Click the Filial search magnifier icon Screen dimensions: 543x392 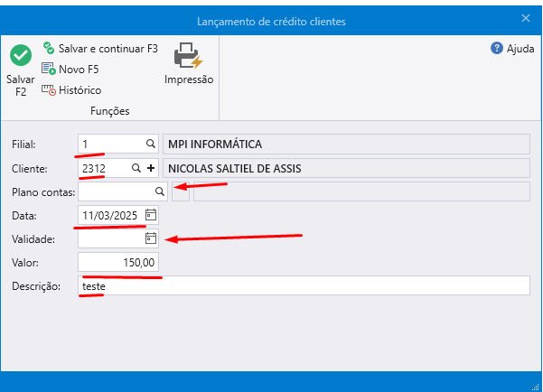coord(151,144)
